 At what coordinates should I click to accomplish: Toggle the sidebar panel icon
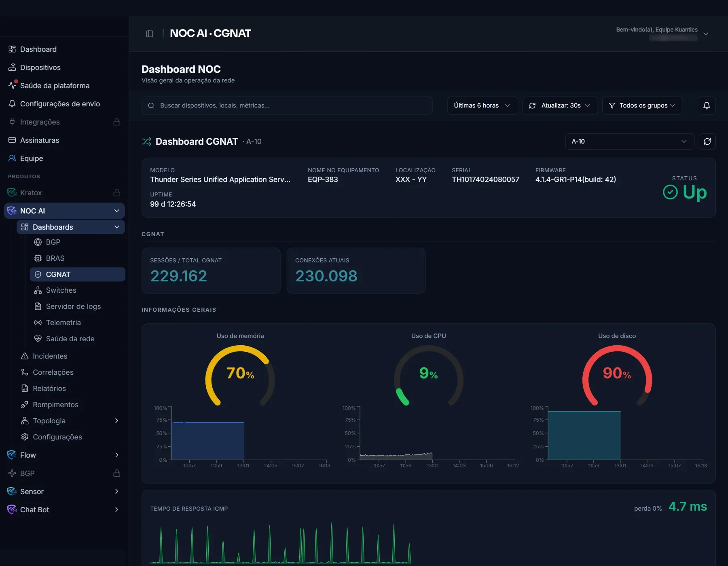coord(150,34)
